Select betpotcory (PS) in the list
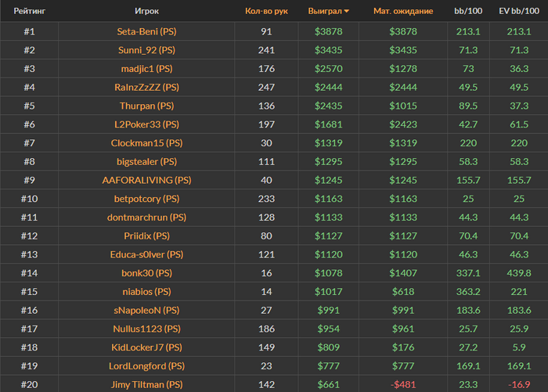 pyautogui.click(x=146, y=199)
